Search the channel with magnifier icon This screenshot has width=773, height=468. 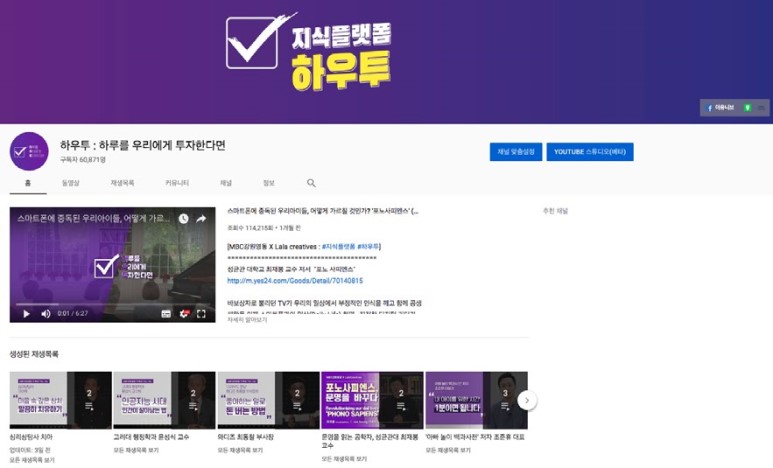click(x=311, y=183)
